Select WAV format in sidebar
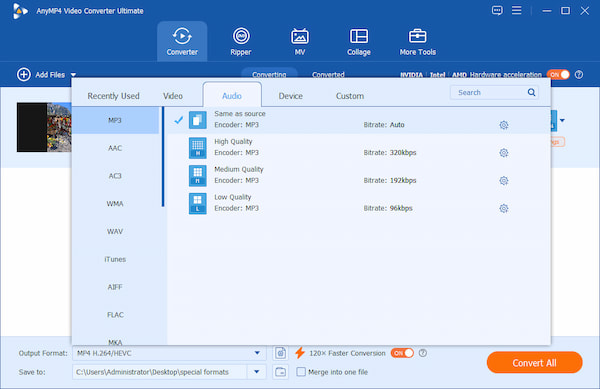Viewport: 600px width, 389px height. [115, 231]
